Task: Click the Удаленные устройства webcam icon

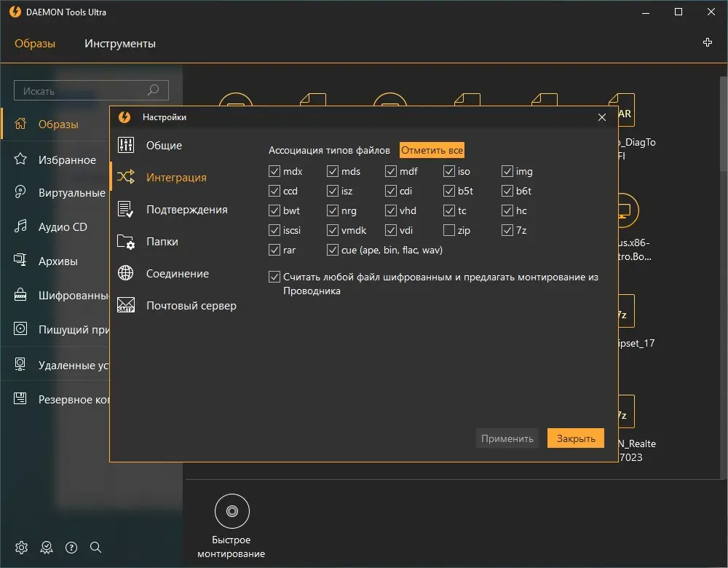Action: point(20,364)
